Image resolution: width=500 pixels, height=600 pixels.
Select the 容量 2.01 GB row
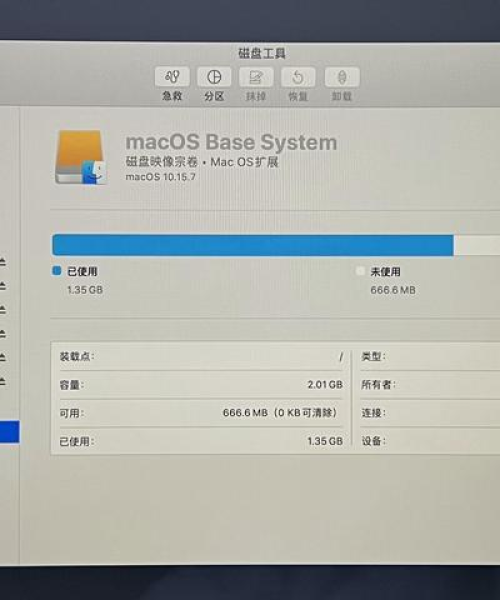click(x=201, y=385)
